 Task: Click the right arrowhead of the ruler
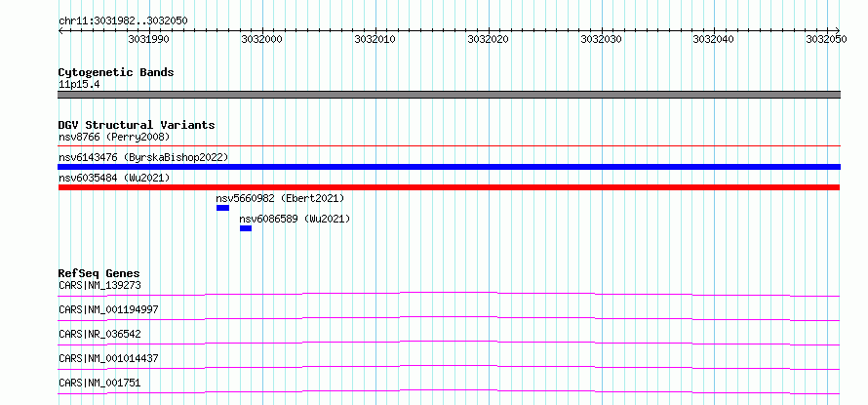tap(838, 30)
